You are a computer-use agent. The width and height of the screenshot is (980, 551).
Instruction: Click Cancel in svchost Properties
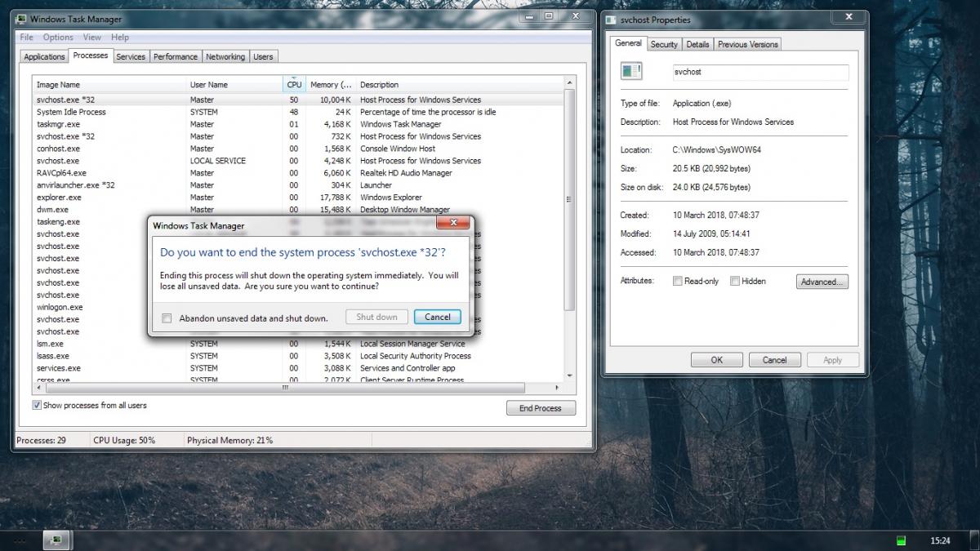click(774, 360)
